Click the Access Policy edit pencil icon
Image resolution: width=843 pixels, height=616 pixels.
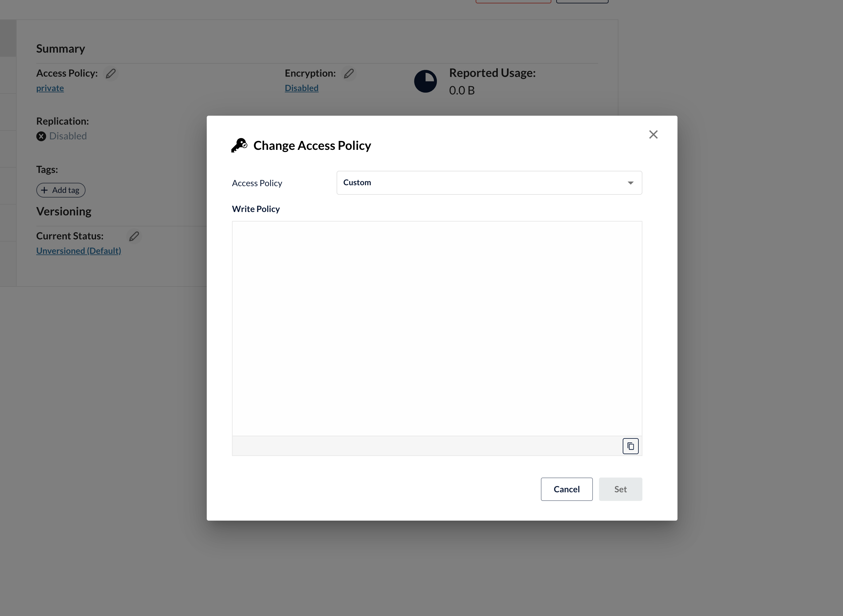[x=111, y=74]
